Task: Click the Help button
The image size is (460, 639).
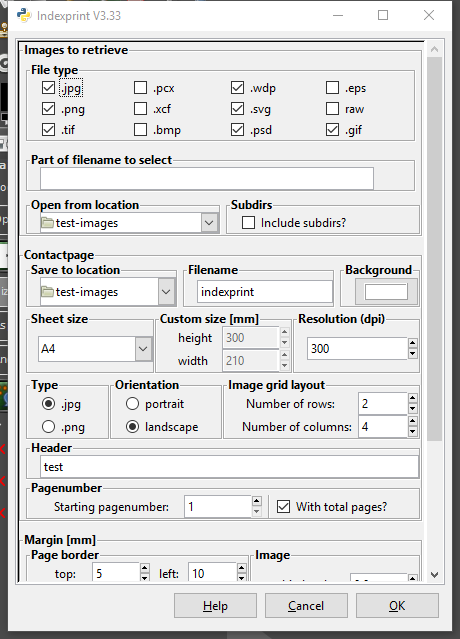Action: 215,606
